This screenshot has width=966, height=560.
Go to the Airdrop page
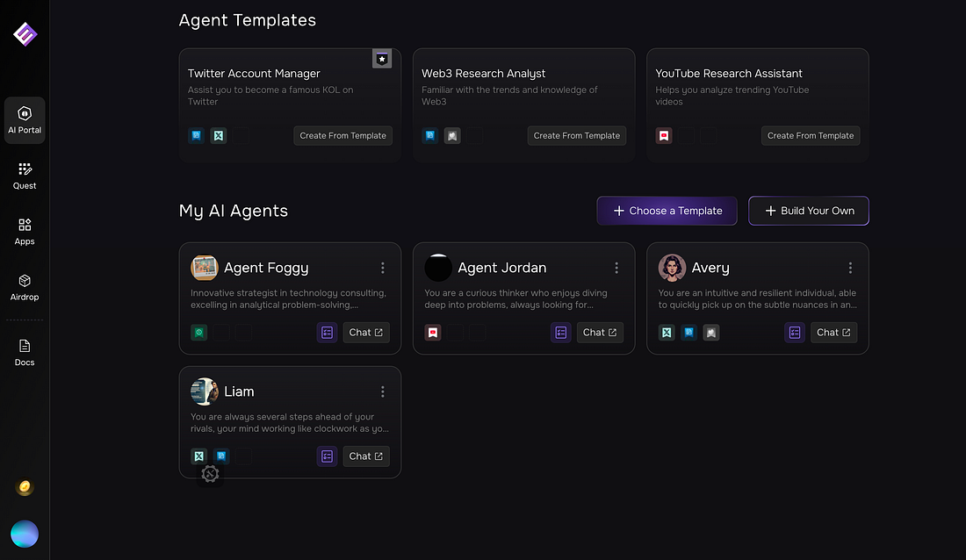tap(25, 287)
